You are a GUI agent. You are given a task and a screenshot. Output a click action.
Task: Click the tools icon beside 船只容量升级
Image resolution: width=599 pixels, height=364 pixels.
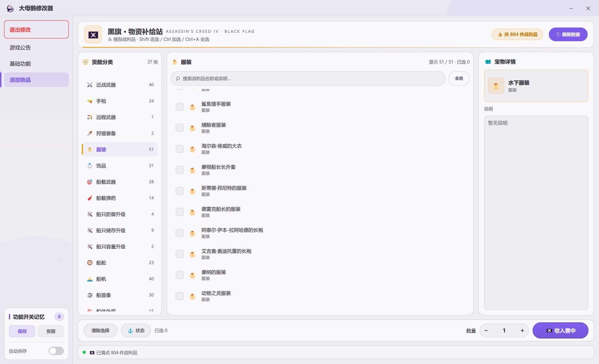pyautogui.click(x=90, y=247)
